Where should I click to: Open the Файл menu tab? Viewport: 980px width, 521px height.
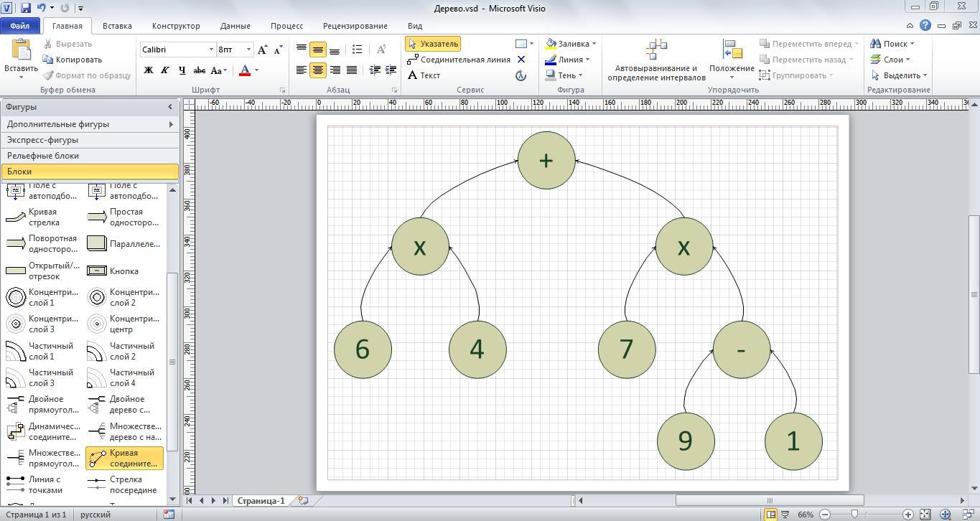click(x=19, y=26)
